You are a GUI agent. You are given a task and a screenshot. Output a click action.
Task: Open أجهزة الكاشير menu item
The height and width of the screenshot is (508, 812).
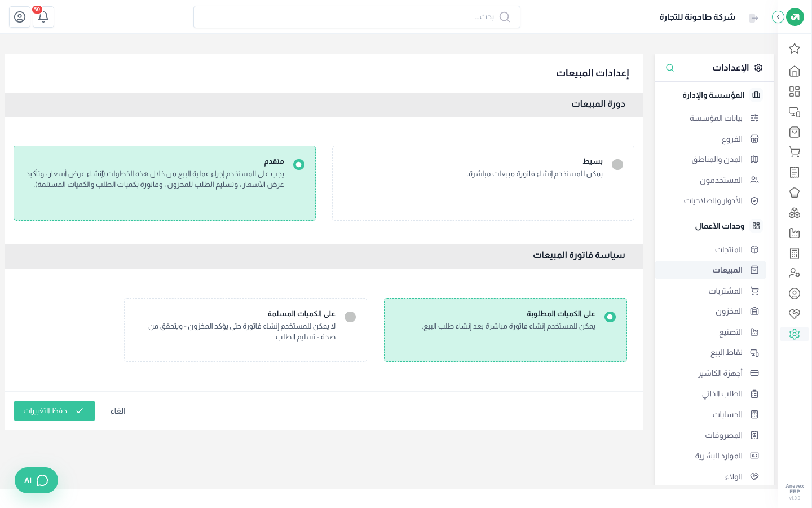710,373
